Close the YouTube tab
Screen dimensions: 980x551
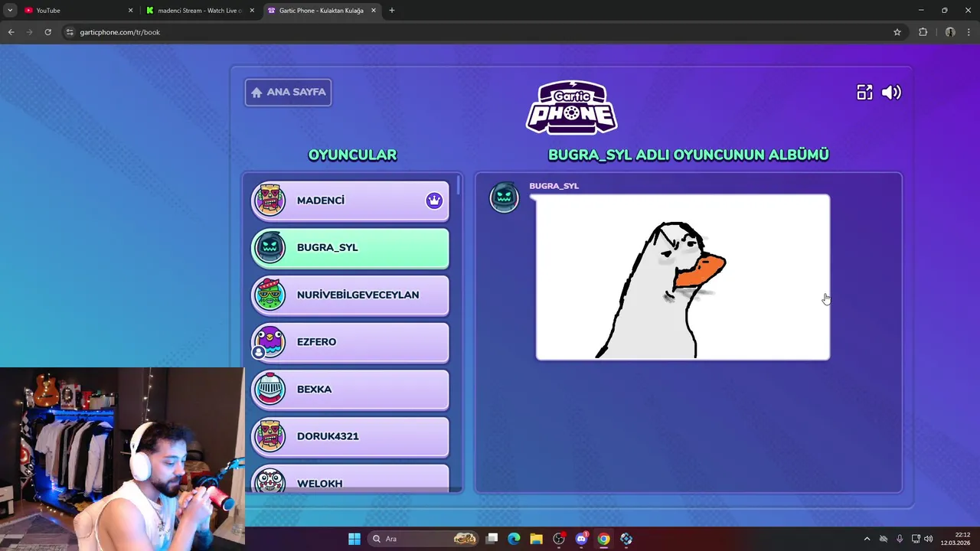point(130,11)
